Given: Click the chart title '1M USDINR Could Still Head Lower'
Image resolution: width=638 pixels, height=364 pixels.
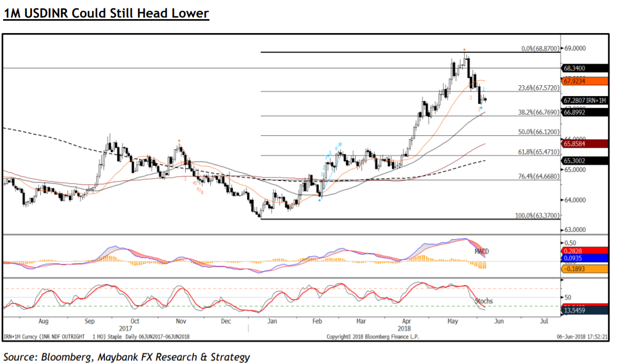Looking at the screenshot, I should click(106, 13).
